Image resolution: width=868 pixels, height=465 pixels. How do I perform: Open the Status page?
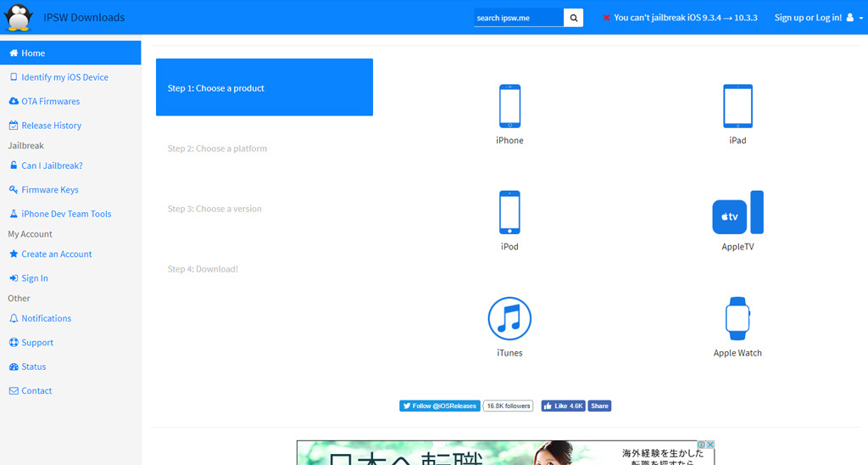point(33,367)
